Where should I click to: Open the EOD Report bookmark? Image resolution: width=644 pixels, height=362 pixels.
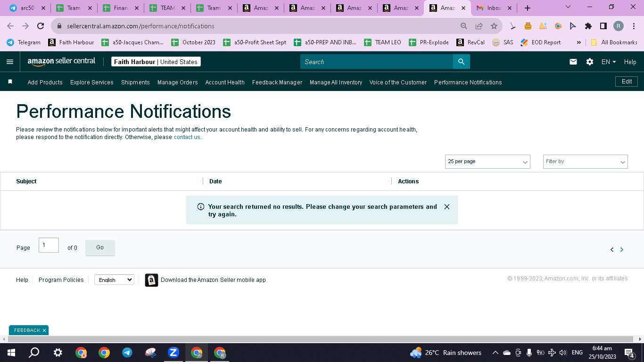click(541, 42)
